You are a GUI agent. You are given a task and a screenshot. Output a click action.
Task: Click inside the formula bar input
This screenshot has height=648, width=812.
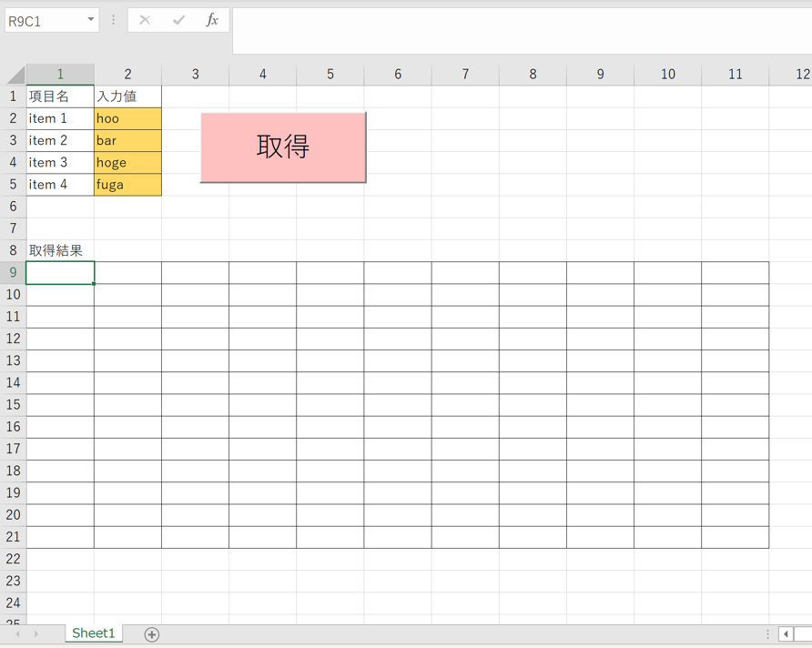pyautogui.click(x=522, y=31)
